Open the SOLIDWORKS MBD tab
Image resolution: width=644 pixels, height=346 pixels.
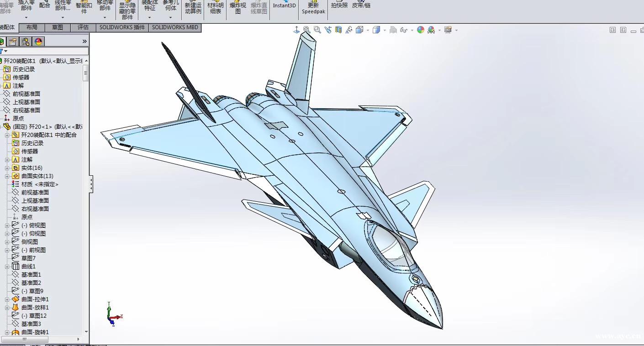(175, 27)
